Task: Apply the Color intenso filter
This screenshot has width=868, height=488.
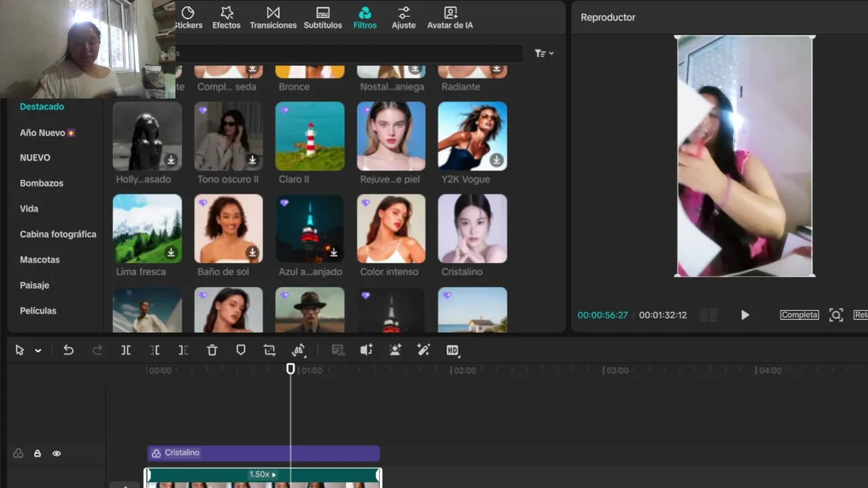Action: point(391,228)
